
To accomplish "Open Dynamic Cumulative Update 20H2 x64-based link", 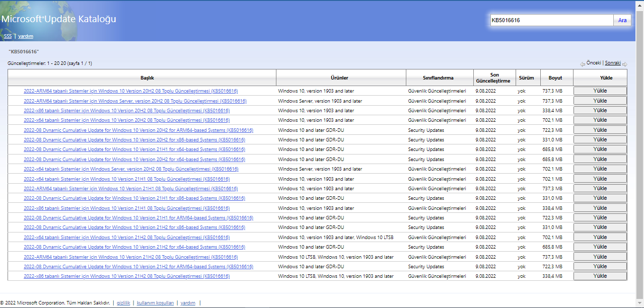I will (134, 160).
